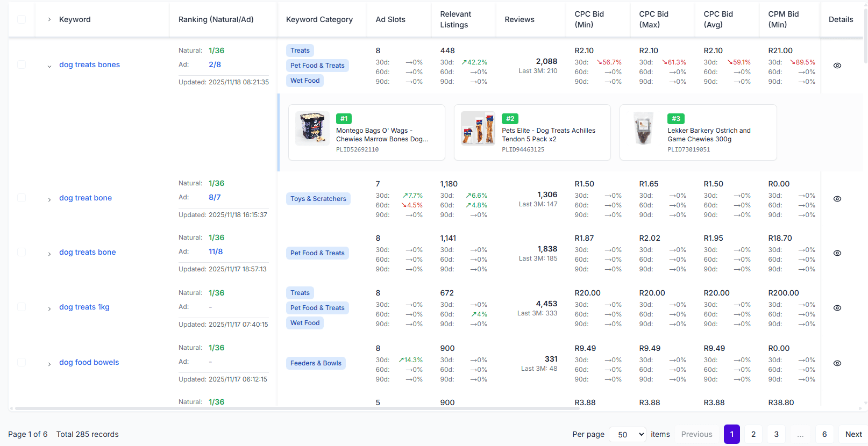This screenshot has width=868, height=446.
Task: Open the per page items dropdown
Action: click(628, 434)
